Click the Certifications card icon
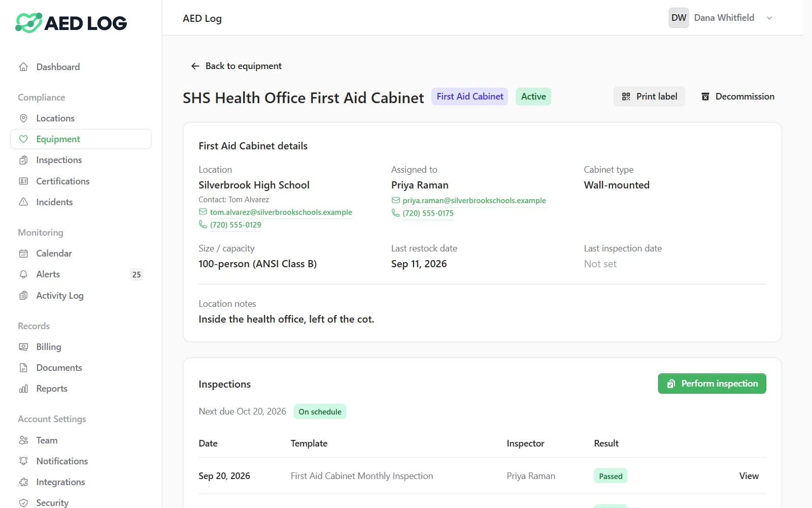Screen dimensions: 812x508 coord(23,181)
